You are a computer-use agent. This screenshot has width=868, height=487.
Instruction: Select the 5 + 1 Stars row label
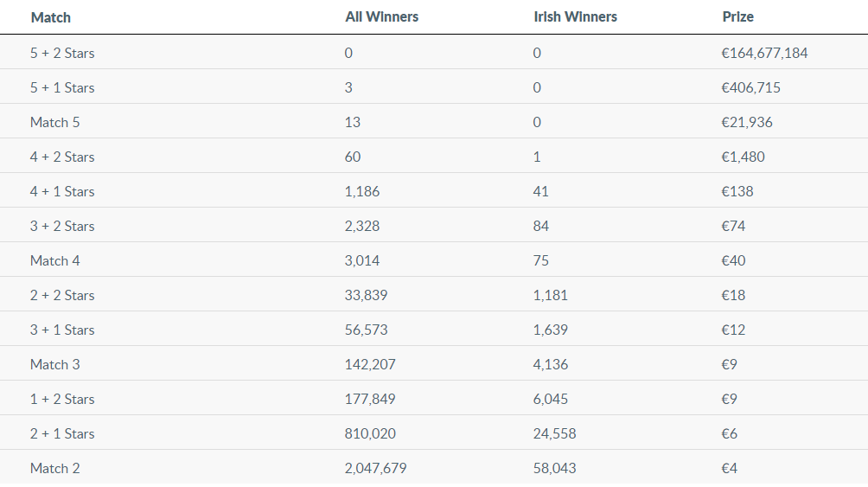[x=62, y=87]
